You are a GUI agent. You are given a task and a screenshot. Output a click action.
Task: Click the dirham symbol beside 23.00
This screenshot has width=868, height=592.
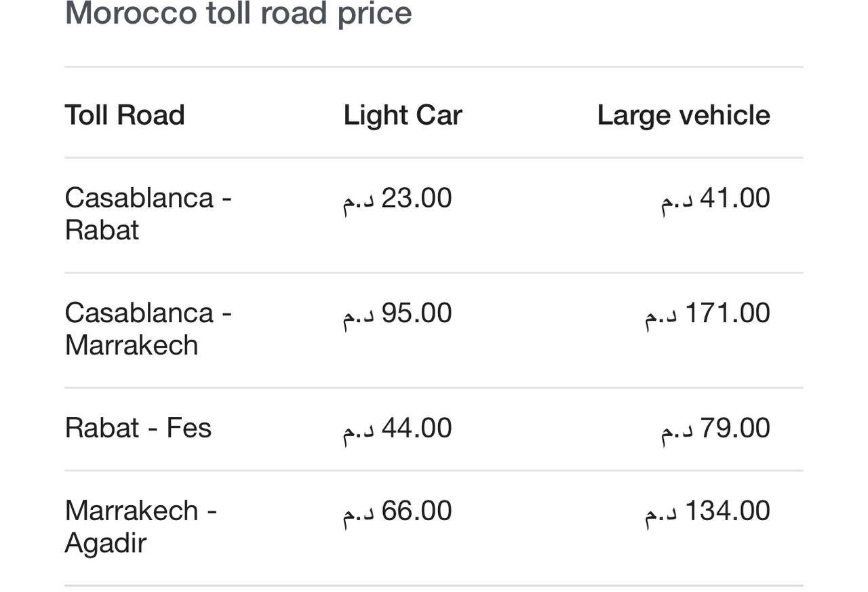(x=358, y=201)
